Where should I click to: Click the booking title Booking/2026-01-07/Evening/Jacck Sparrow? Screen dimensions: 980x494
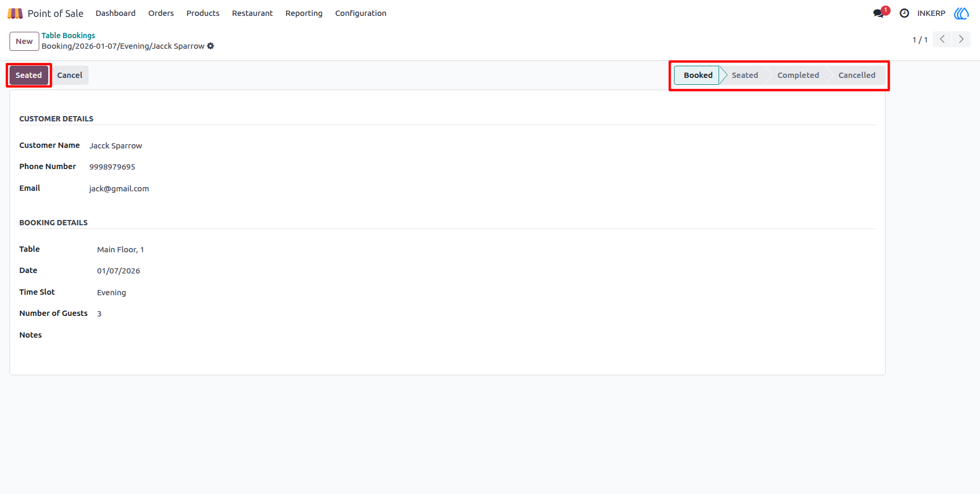click(x=123, y=46)
